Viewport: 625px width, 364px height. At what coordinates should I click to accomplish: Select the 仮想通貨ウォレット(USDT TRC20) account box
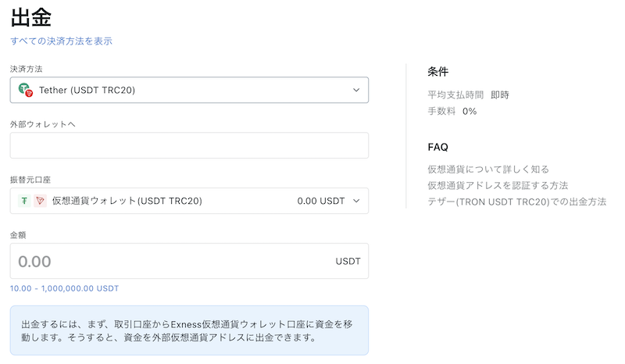click(x=189, y=201)
